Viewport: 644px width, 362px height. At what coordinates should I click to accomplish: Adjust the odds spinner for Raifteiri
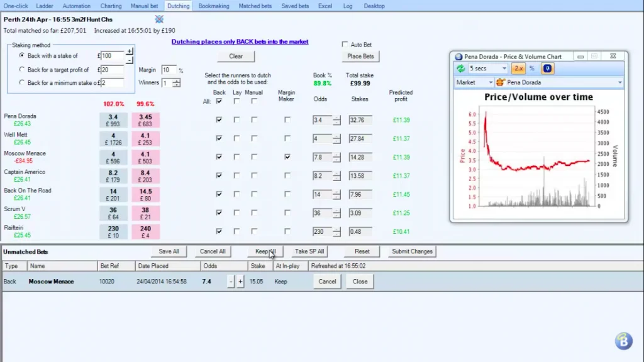[336, 232]
